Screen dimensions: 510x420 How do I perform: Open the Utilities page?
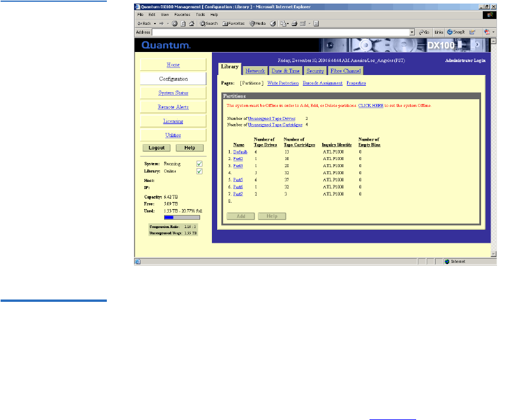(173, 135)
